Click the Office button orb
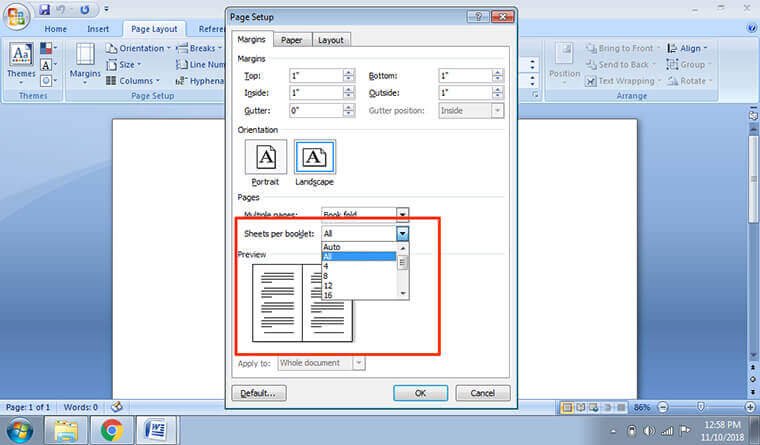 pyautogui.click(x=16, y=16)
